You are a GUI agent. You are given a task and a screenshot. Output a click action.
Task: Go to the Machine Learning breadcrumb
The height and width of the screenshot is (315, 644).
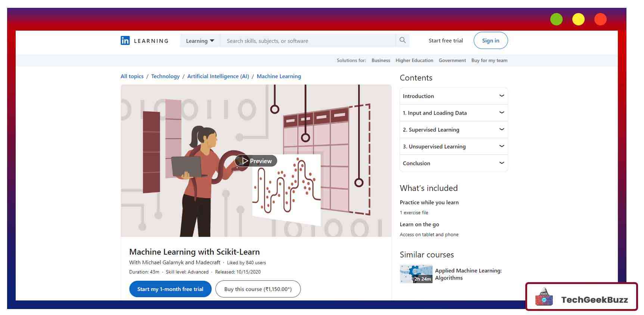click(279, 76)
